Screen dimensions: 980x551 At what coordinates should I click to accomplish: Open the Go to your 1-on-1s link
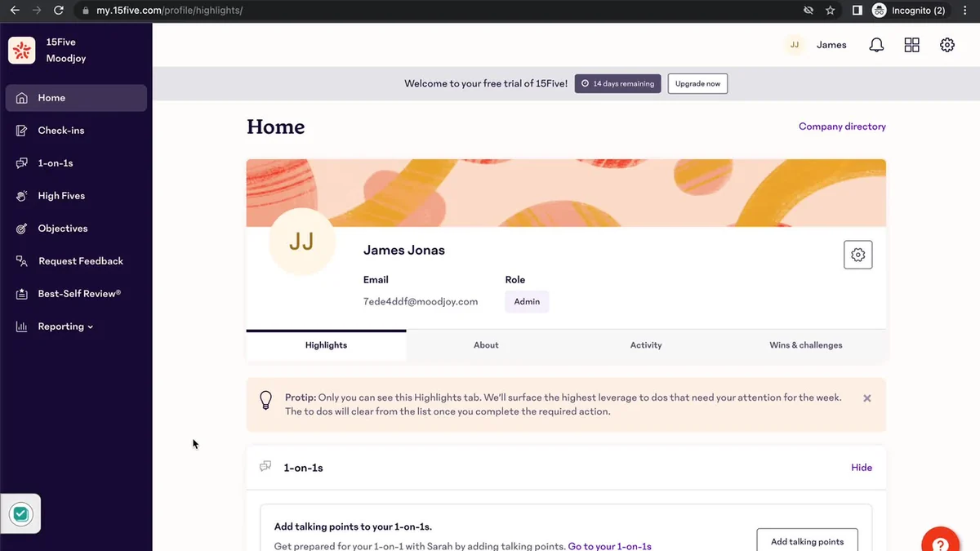[x=610, y=546]
